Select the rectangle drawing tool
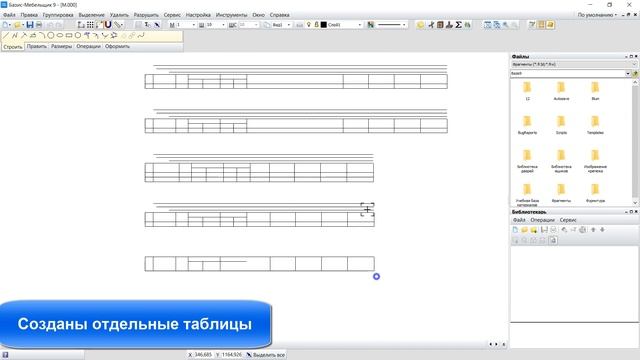Screen dimensions: 640x360 pos(69,36)
